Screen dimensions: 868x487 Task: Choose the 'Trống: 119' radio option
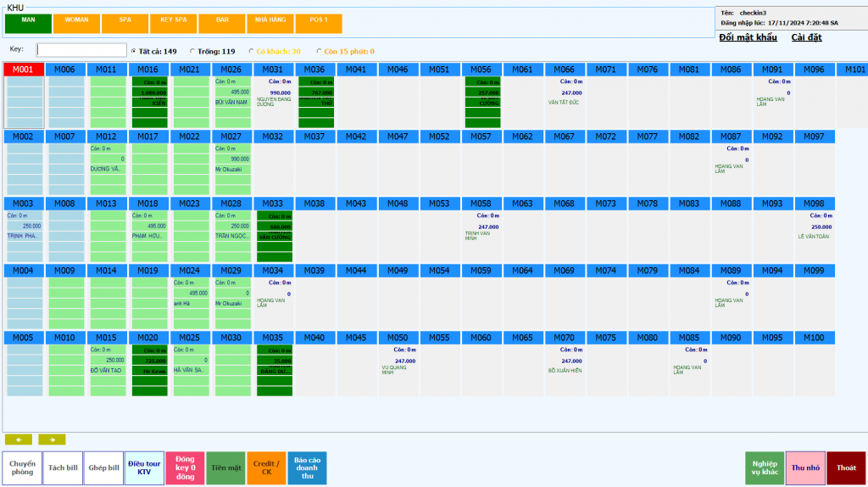coord(192,51)
